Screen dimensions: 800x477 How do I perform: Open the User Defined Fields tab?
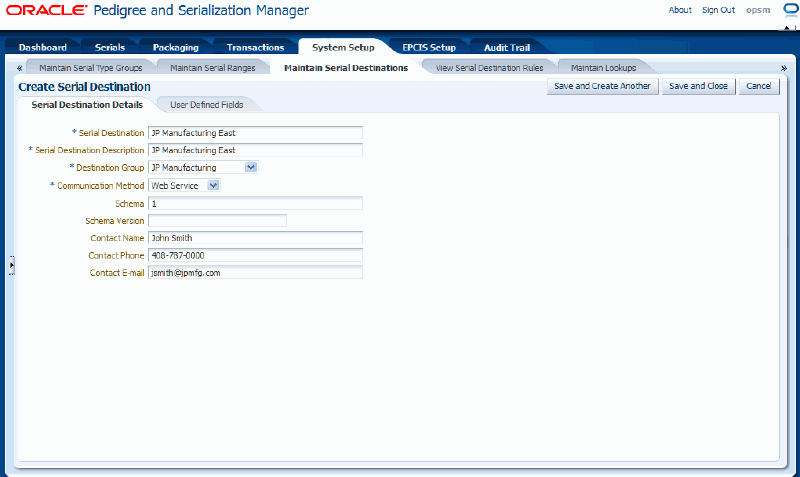207,105
